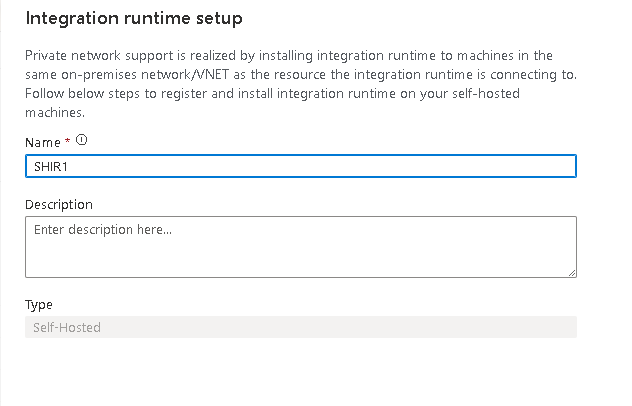Image resolution: width=632 pixels, height=406 pixels.
Task: Focus the Name input field
Action: pyautogui.click(x=300, y=167)
